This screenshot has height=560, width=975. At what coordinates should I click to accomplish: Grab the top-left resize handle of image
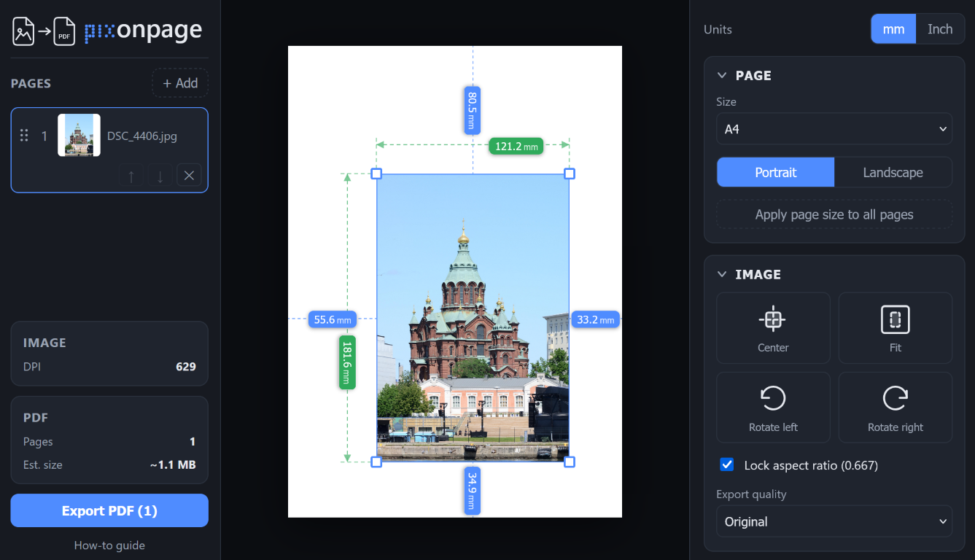point(376,174)
